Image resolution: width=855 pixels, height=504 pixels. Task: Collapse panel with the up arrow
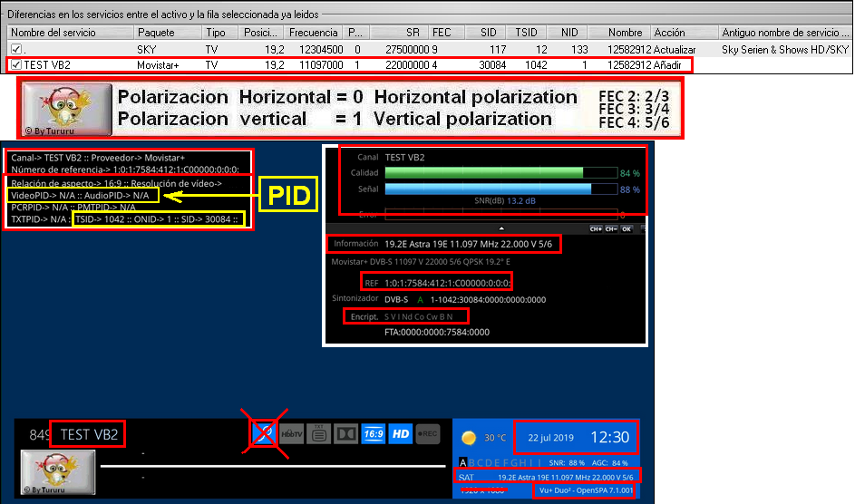[x=501, y=228]
